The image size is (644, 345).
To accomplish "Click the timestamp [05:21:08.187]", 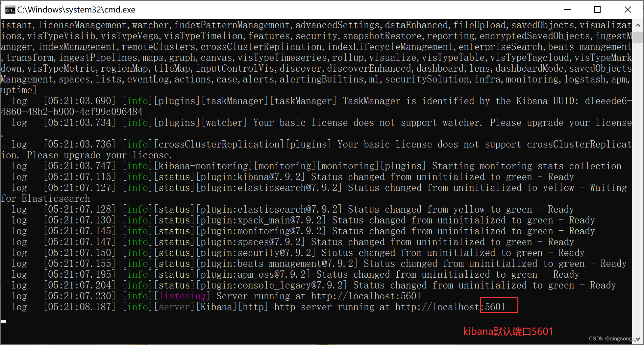I will point(80,307).
